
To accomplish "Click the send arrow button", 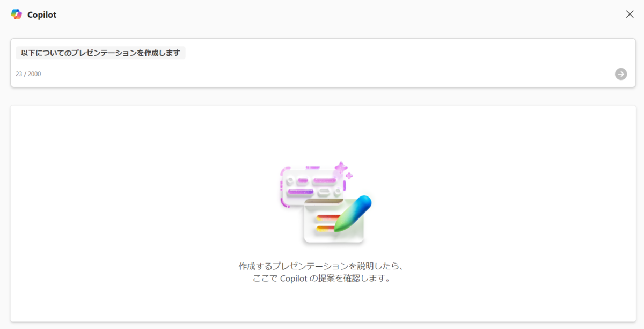I will pos(621,74).
